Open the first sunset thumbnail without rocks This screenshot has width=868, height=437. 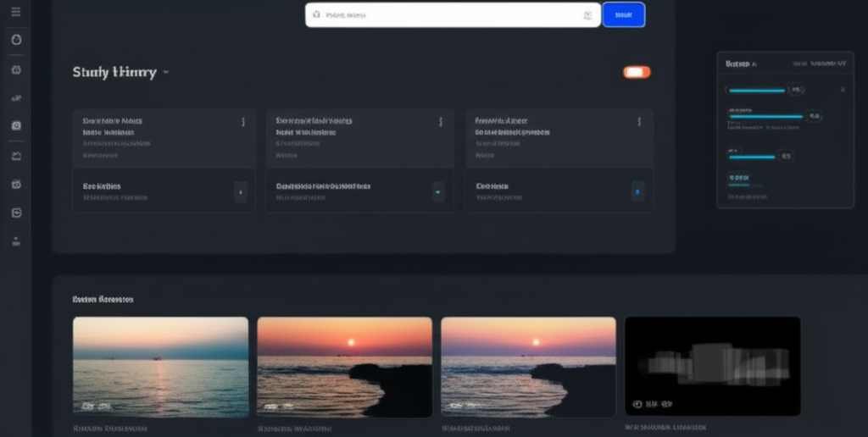[160, 367]
